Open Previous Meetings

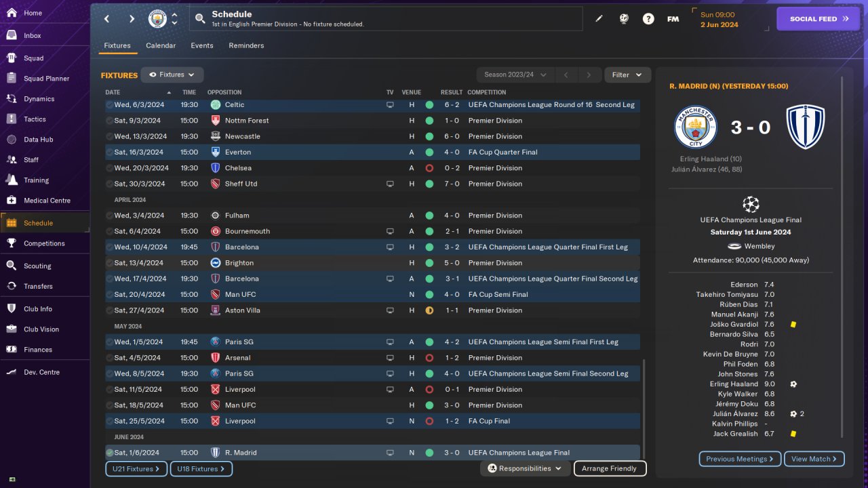[740, 459]
